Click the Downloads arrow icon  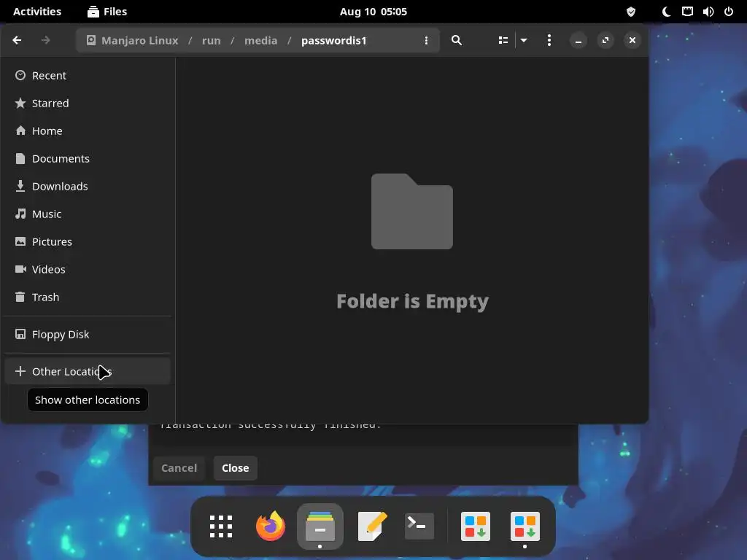click(20, 186)
